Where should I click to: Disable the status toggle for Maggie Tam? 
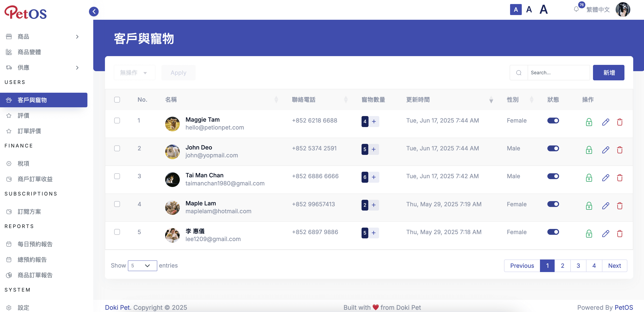coord(553,121)
